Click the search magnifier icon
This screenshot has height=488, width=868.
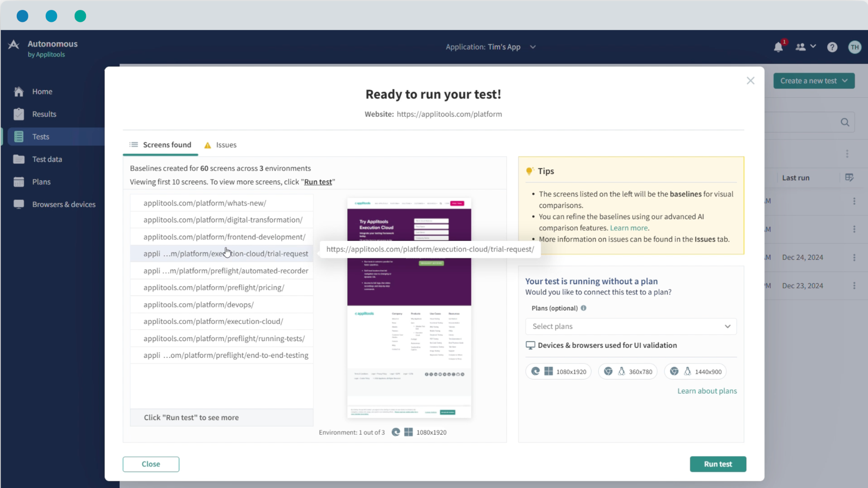pos(844,122)
